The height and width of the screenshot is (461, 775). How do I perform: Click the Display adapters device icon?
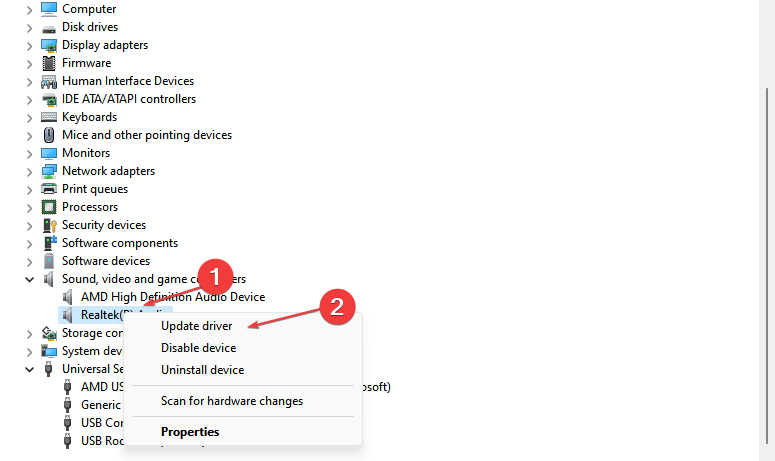(x=49, y=45)
